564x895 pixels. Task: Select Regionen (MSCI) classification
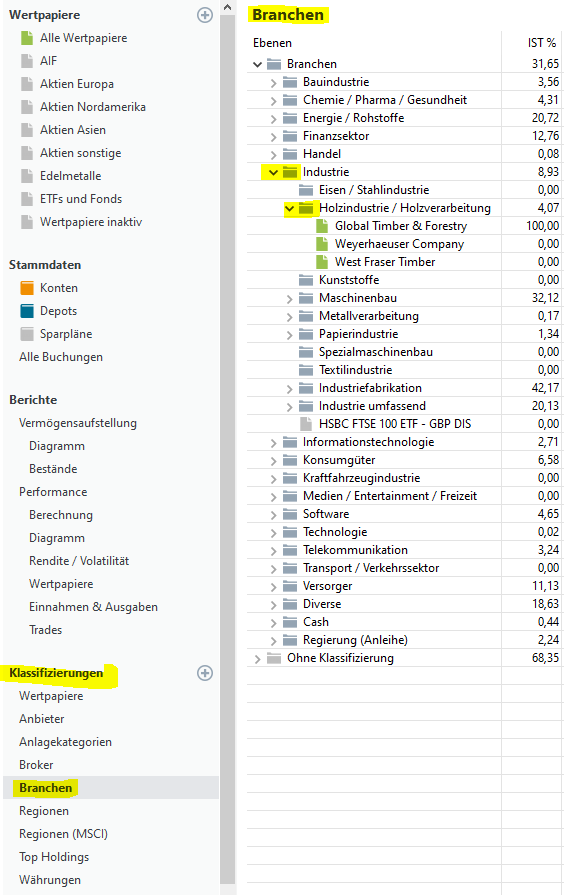[63, 833]
